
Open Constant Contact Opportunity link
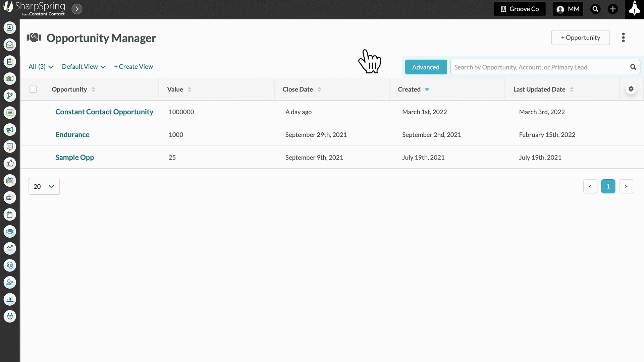coord(104,112)
